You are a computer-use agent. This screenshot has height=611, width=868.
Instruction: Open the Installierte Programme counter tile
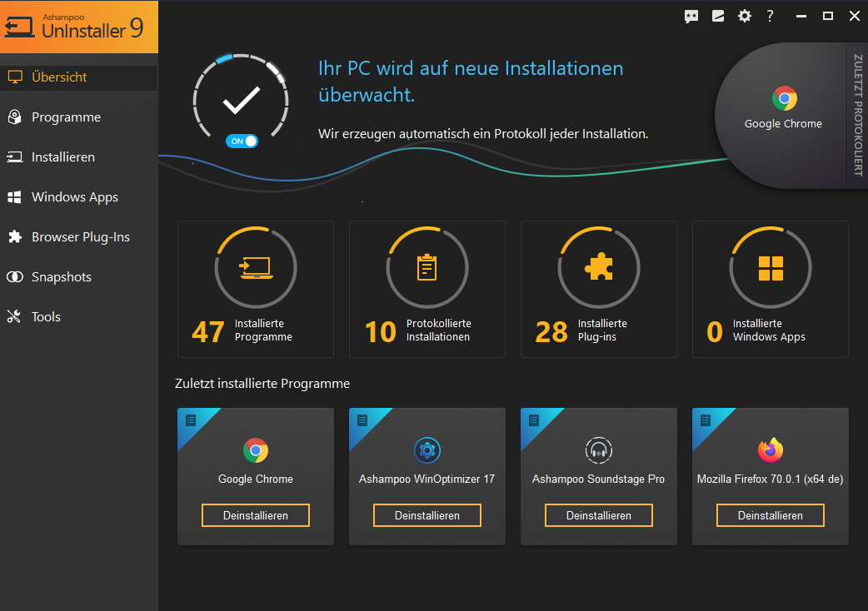pos(255,289)
